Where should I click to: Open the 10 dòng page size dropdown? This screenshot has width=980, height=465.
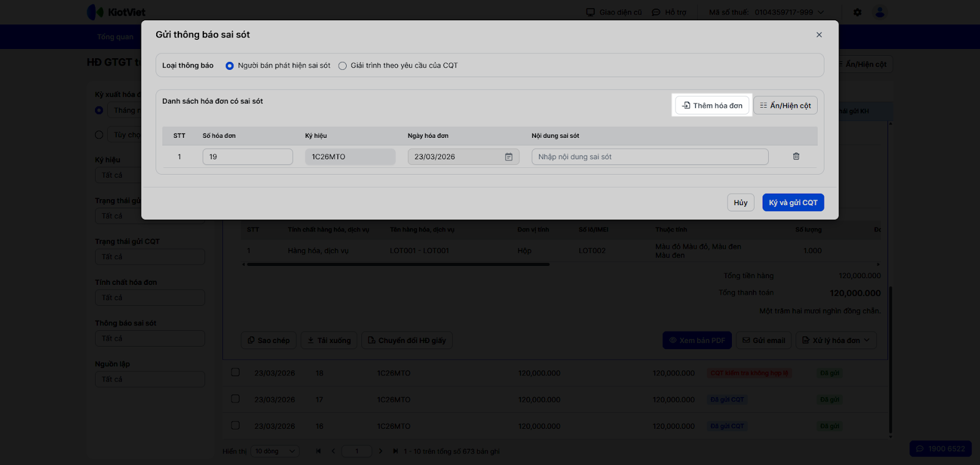pyautogui.click(x=276, y=452)
